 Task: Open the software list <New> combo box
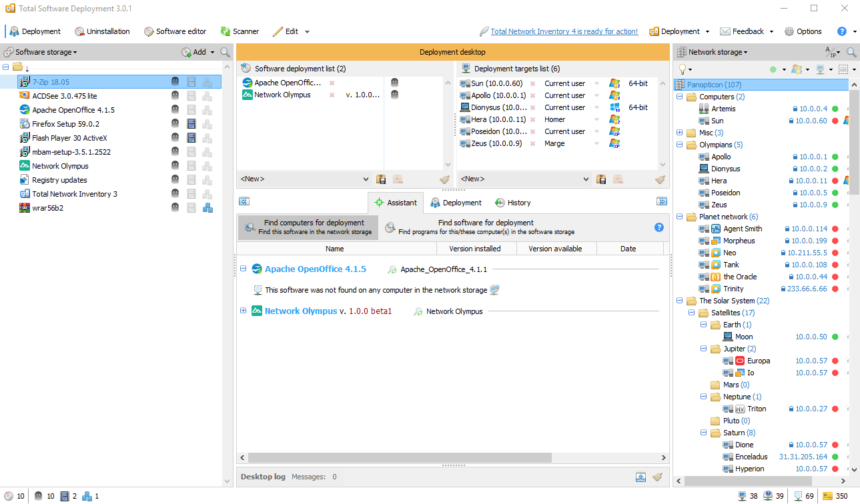point(304,179)
